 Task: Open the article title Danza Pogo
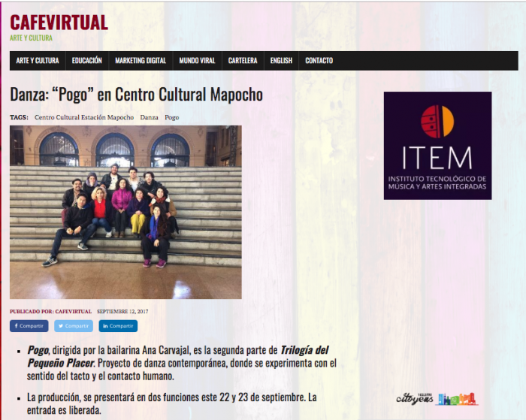point(136,95)
